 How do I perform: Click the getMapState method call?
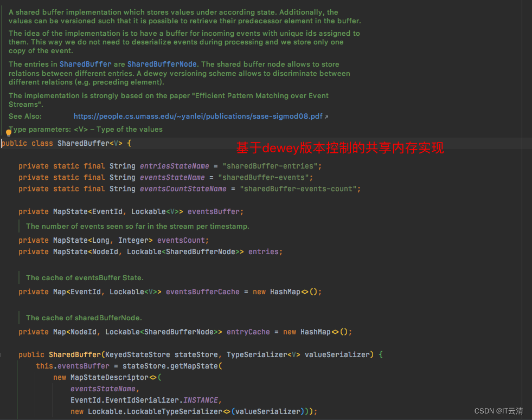click(x=194, y=366)
